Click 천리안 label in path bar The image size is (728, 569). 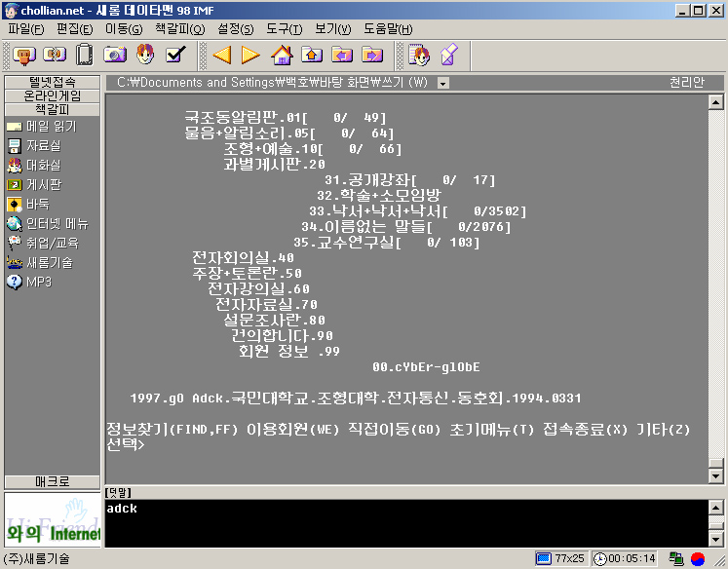point(687,83)
